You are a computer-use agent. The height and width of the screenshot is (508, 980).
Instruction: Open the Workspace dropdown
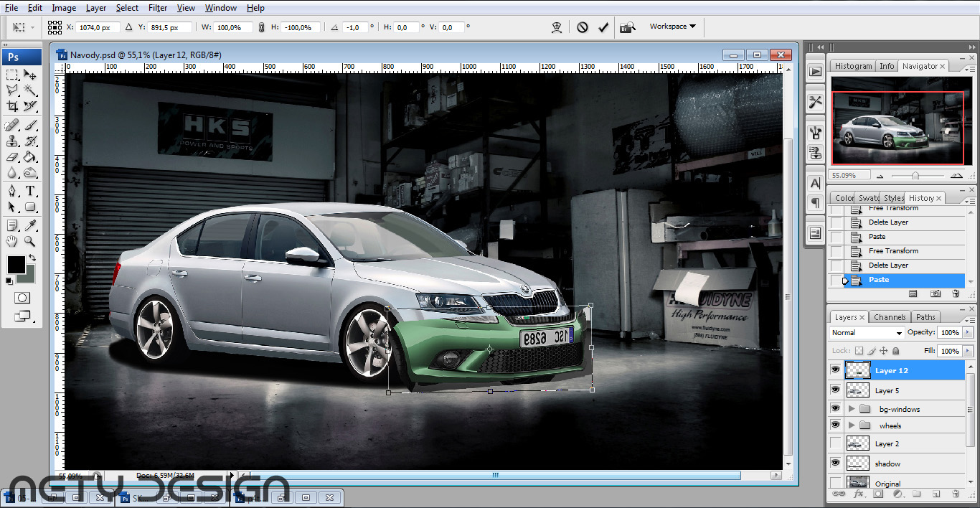(673, 27)
